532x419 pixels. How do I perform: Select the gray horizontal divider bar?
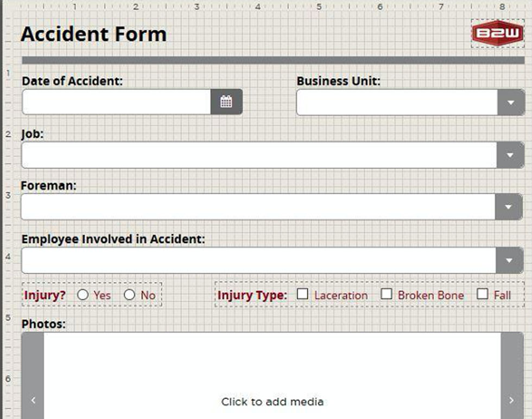click(x=273, y=60)
